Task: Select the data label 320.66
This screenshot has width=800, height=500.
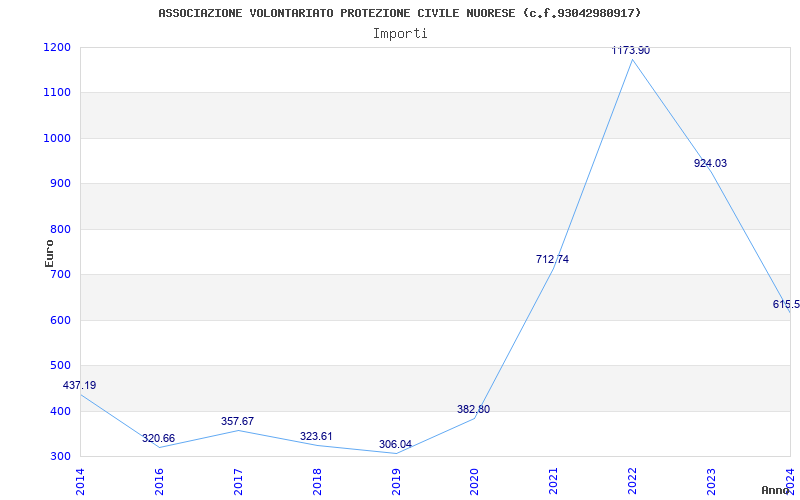Action: 158,438
